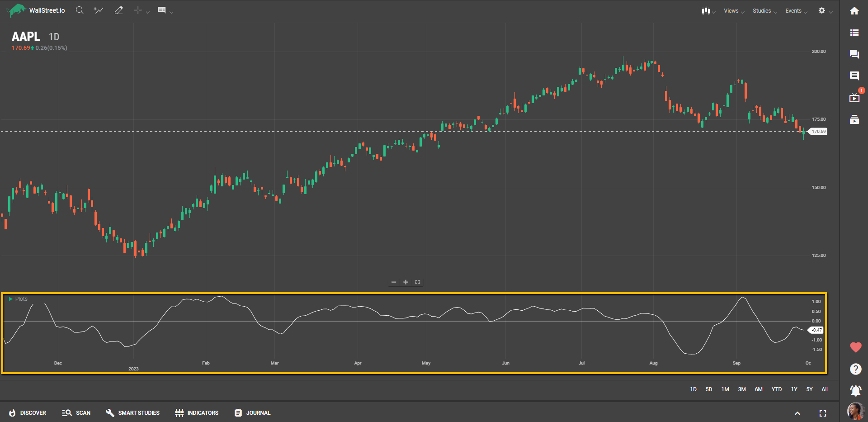Expand the annotation notes dropdown arrow
Image resolution: width=868 pixels, height=422 pixels.
(x=171, y=12)
